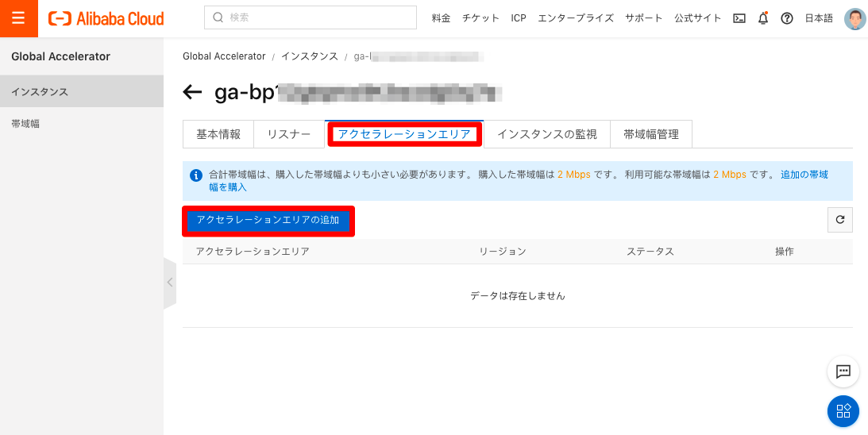Image resolution: width=868 pixels, height=435 pixels.
Task: Switch to the アクセラレーションエリア tab
Action: [x=404, y=134]
